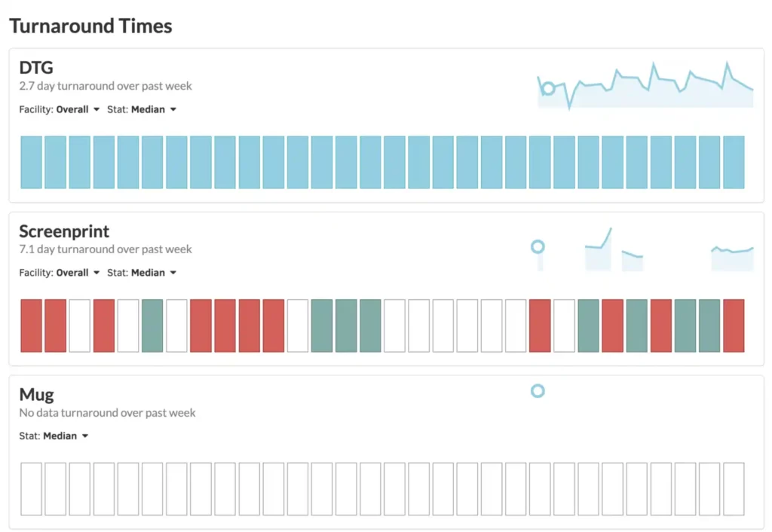772x532 pixels.
Task: Select the last blue bar in DTG
Action: click(734, 162)
